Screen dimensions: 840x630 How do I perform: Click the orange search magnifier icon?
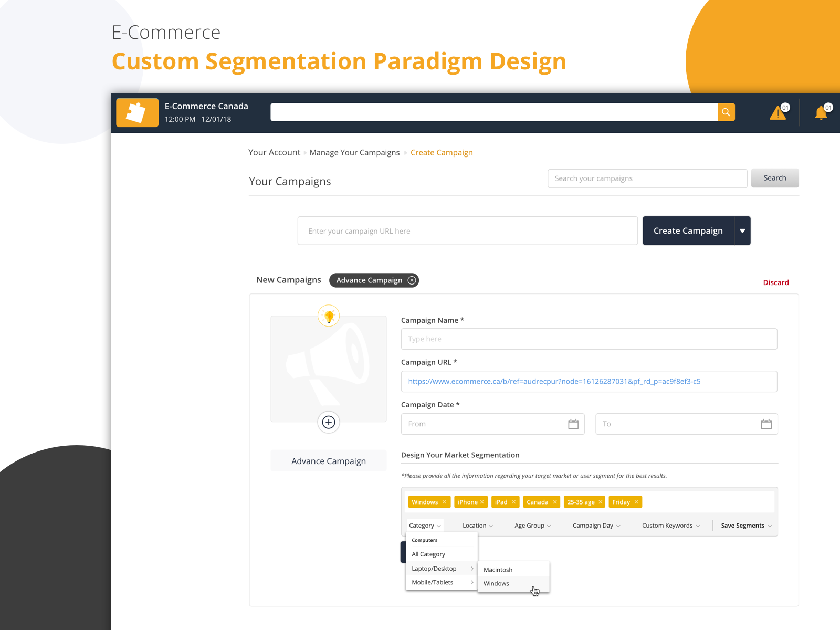coord(726,112)
